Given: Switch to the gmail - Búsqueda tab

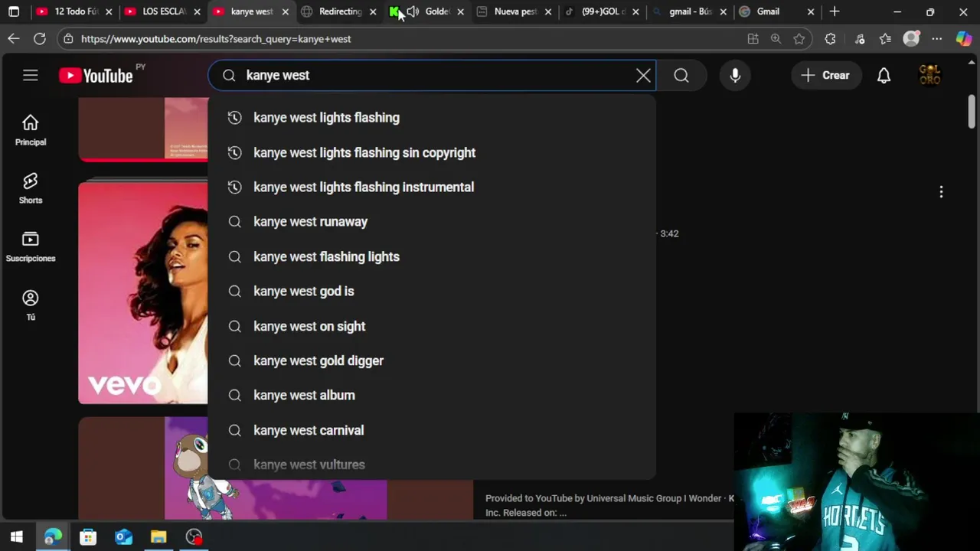Looking at the screenshot, I should tap(690, 11).
